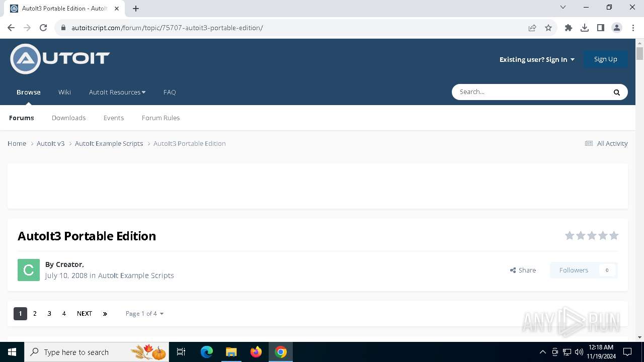
Task: Show hidden system tray icons
Action: (543, 352)
